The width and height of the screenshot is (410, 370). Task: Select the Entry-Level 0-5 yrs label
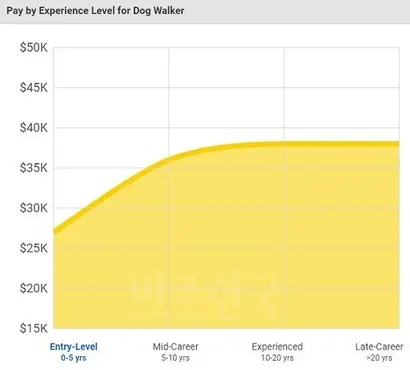tap(74, 352)
